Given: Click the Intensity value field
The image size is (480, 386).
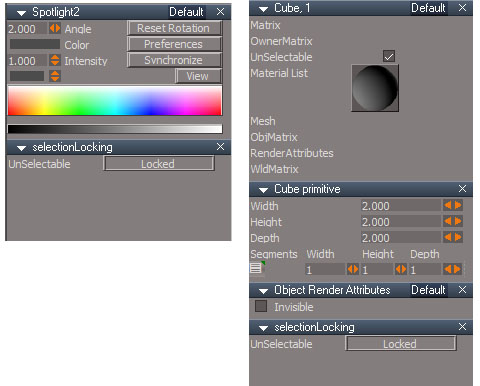Looking at the screenshot, I should pos(27,61).
